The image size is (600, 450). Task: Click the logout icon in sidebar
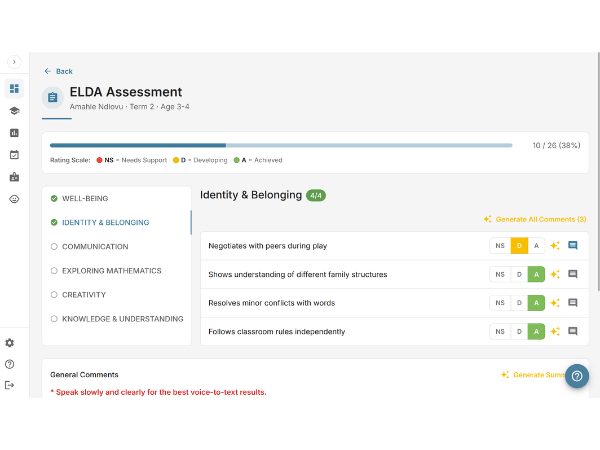[x=10, y=385]
